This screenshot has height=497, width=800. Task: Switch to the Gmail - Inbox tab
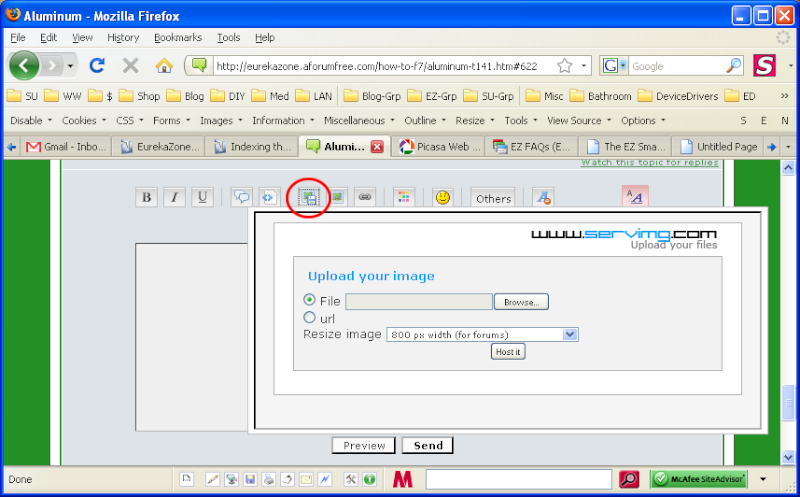(66, 147)
